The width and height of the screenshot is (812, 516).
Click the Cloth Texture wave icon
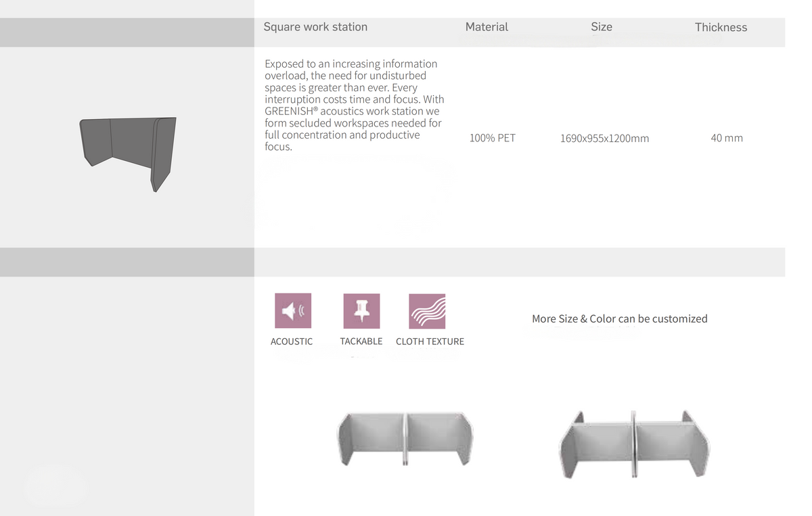[x=427, y=311]
